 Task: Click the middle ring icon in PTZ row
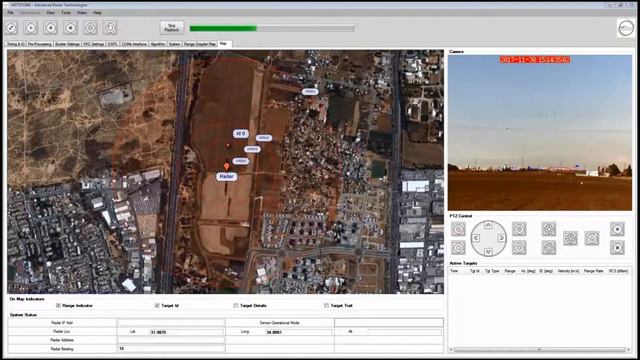click(x=592, y=238)
